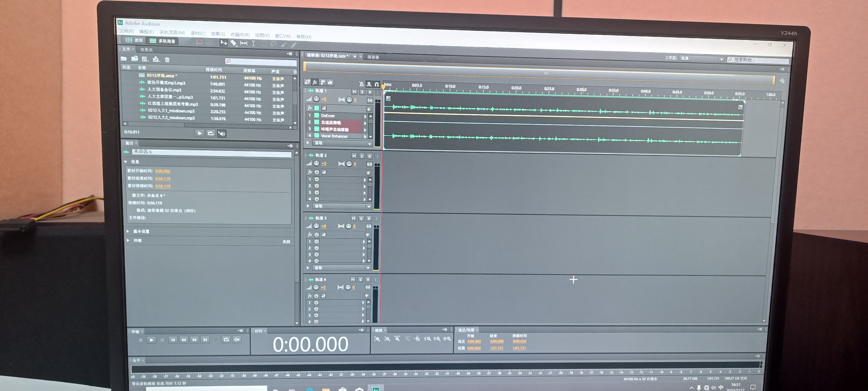The width and height of the screenshot is (868, 391).
Task: Select the Razor tool in toolbar
Action: coord(233,43)
